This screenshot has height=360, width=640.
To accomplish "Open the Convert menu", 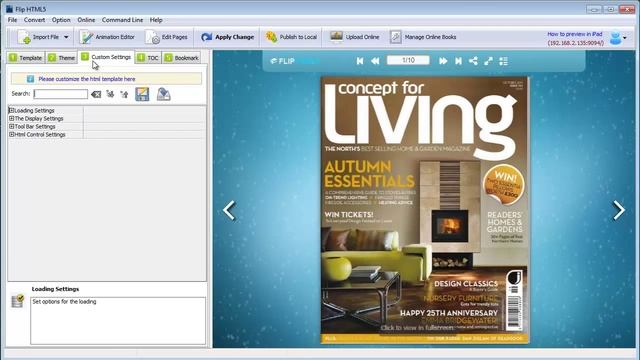I will tap(34, 20).
